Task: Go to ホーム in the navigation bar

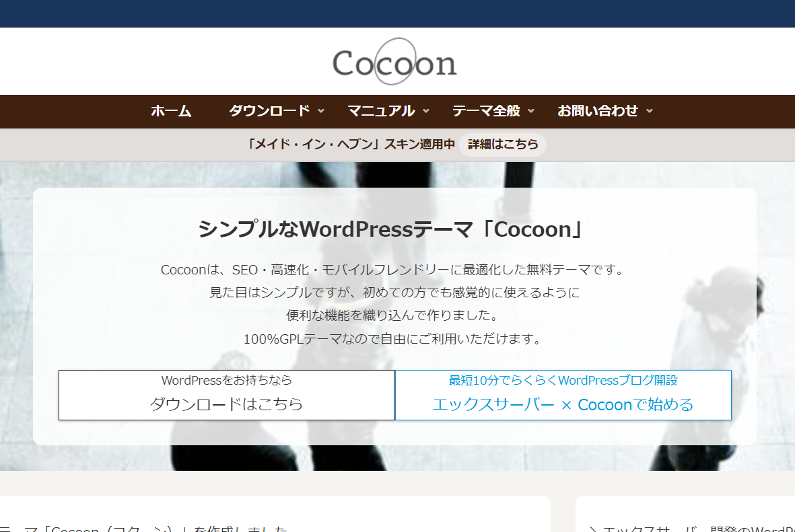Action: click(171, 111)
